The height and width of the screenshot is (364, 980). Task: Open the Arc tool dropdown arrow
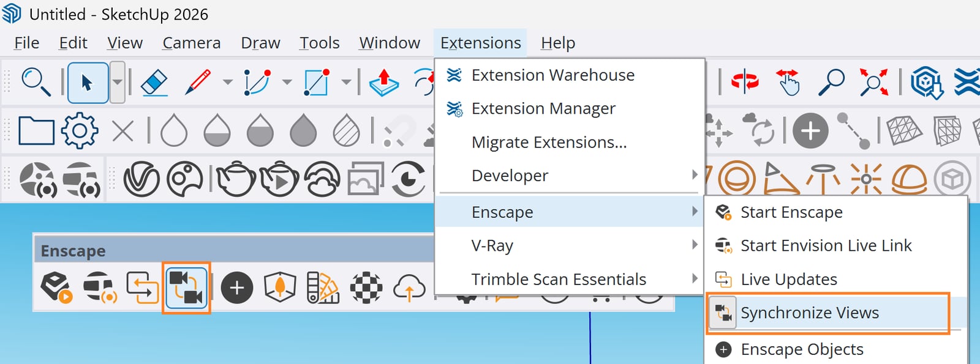(287, 82)
